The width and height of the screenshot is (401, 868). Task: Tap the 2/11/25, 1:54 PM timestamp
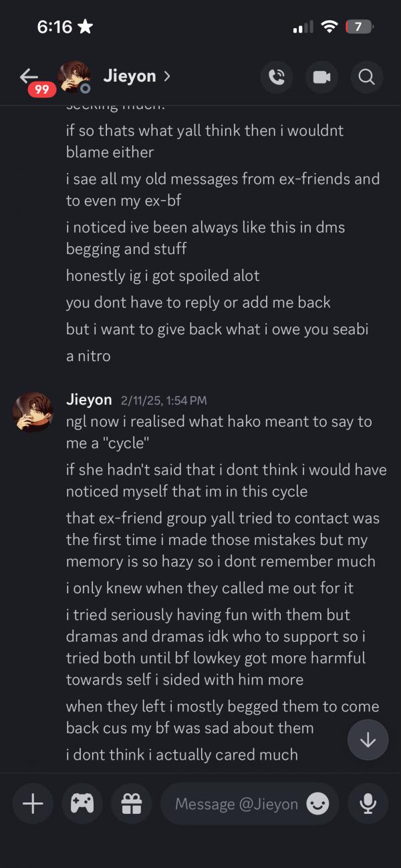[x=164, y=401]
